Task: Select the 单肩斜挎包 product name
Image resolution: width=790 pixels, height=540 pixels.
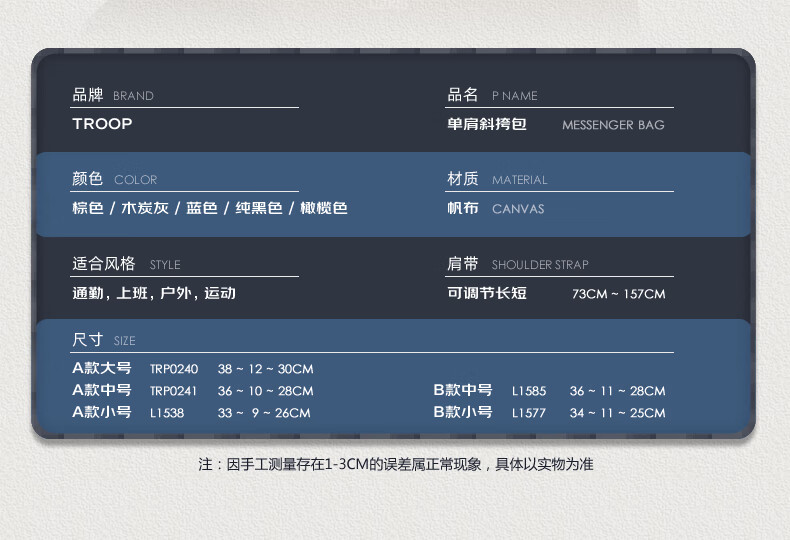Action: [487, 124]
